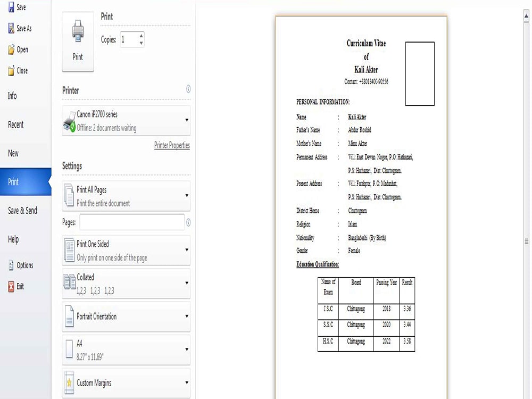This screenshot has height=399, width=532.
Task: Click the info icon beside Pages field
Action: [x=188, y=222]
